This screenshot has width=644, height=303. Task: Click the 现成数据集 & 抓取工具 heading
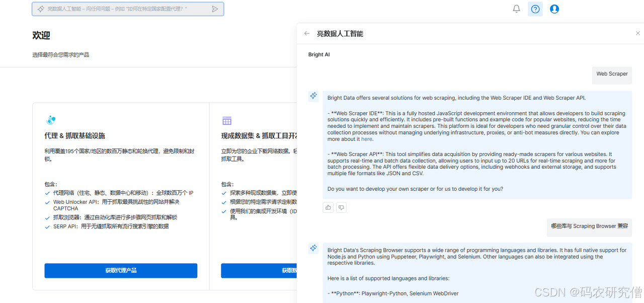[259, 136]
